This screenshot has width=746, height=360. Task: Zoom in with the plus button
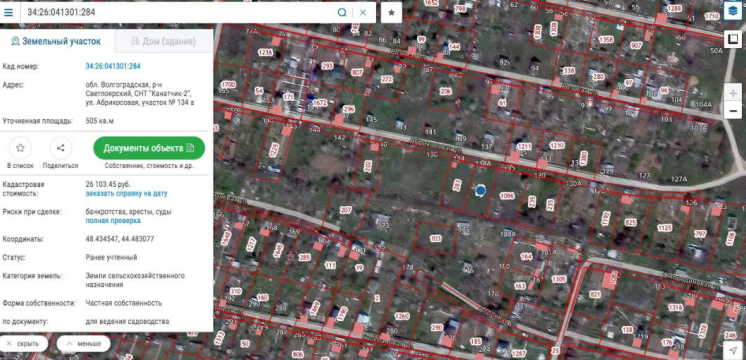(x=733, y=94)
